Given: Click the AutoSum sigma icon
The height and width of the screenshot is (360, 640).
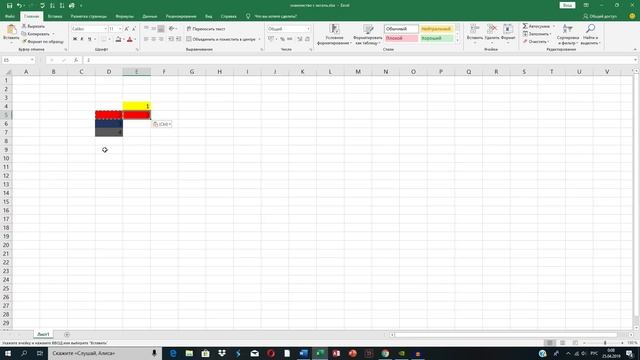Looking at the screenshot, I should point(525,26).
